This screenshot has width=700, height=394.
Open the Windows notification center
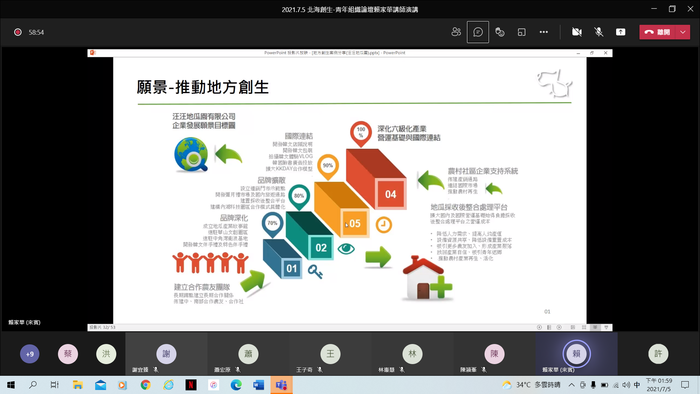(x=685, y=385)
